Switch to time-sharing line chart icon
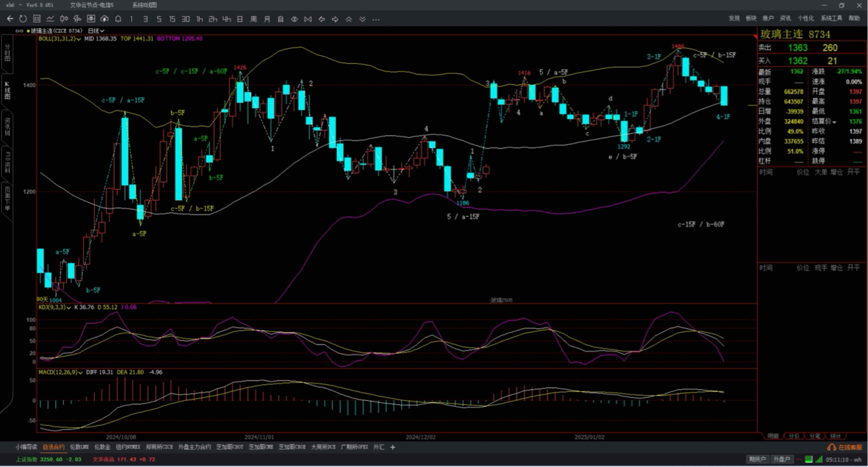 click(x=50, y=19)
